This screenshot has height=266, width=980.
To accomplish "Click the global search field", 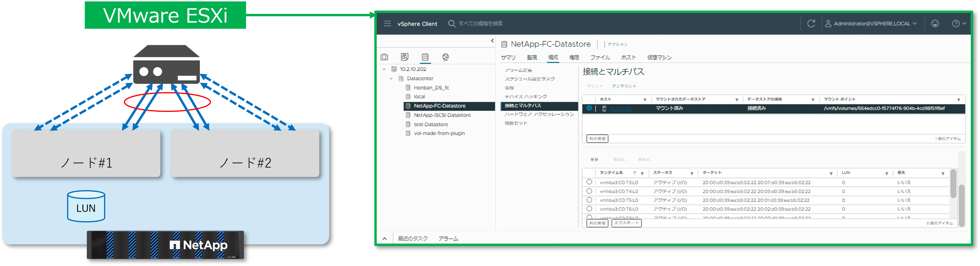I will pos(481,24).
